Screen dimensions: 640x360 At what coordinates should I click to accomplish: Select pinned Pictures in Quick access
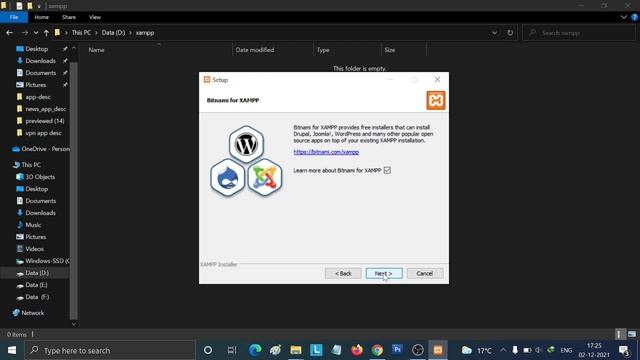point(36,85)
